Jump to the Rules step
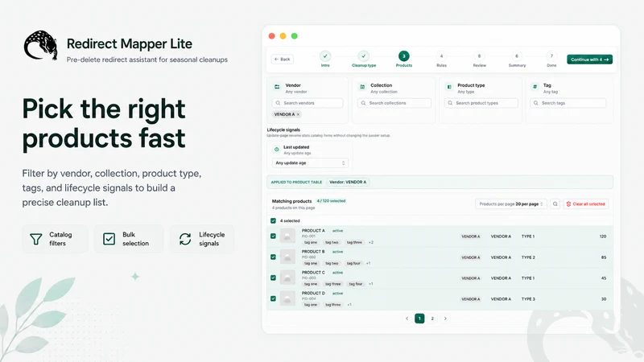 (441, 59)
